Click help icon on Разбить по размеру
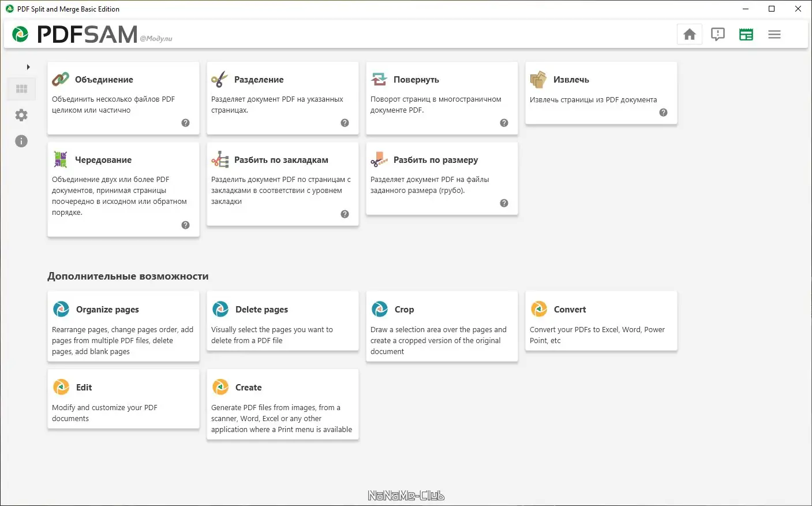812x506 pixels. [x=504, y=203]
